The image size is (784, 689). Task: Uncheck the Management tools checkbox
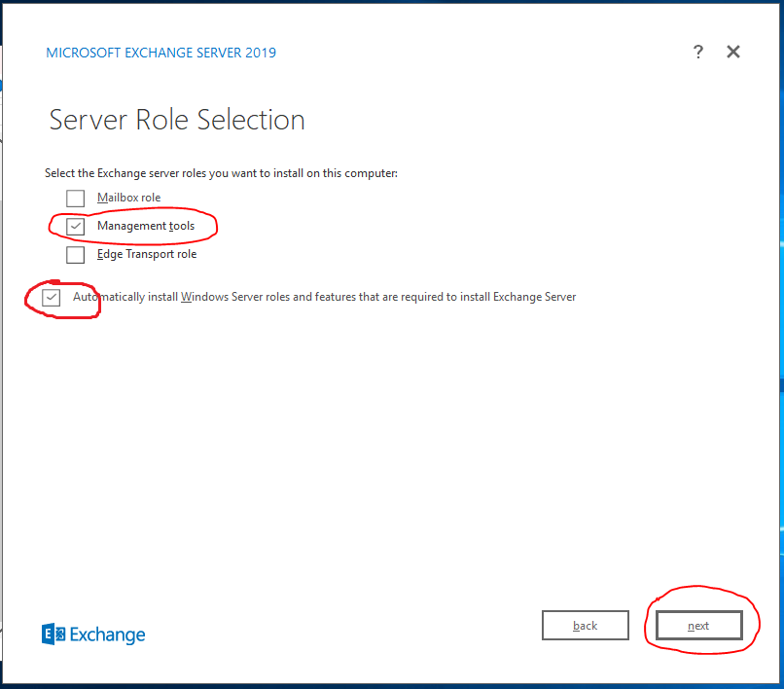coord(75,226)
